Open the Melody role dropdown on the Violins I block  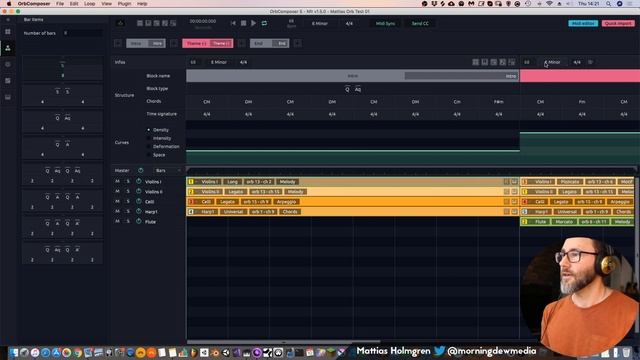coord(287,182)
